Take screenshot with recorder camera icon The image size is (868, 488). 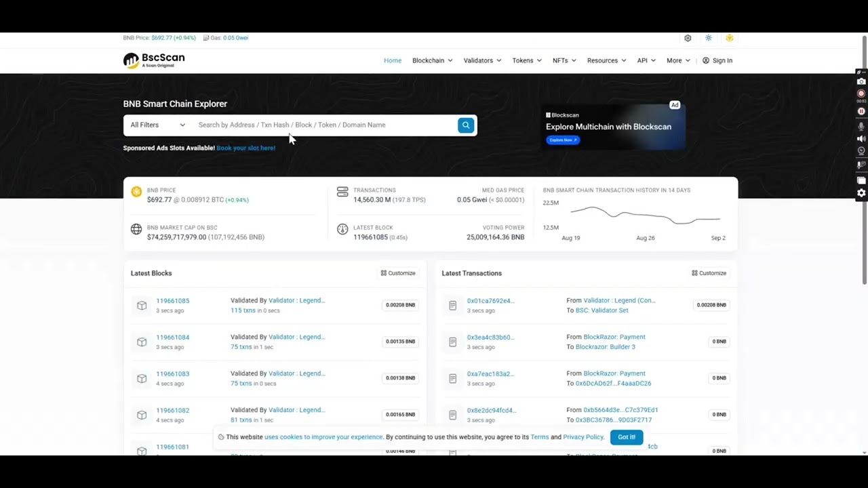(861, 81)
